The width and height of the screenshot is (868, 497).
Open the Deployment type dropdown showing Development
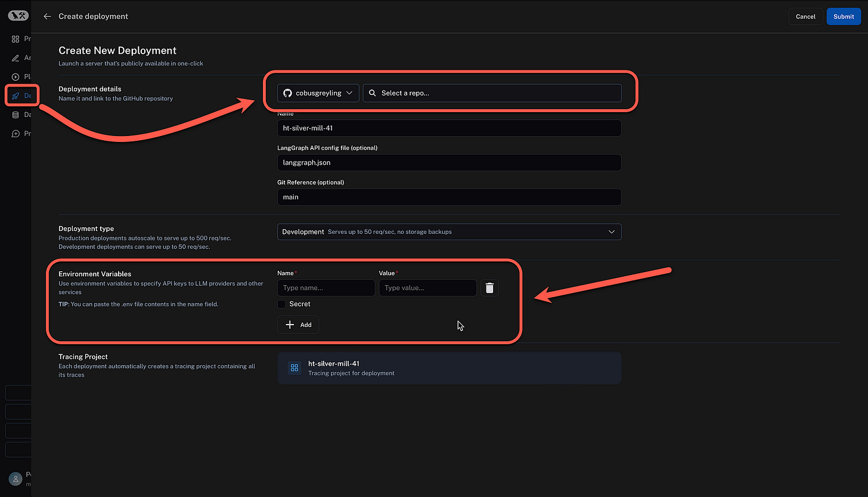[x=449, y=231]
